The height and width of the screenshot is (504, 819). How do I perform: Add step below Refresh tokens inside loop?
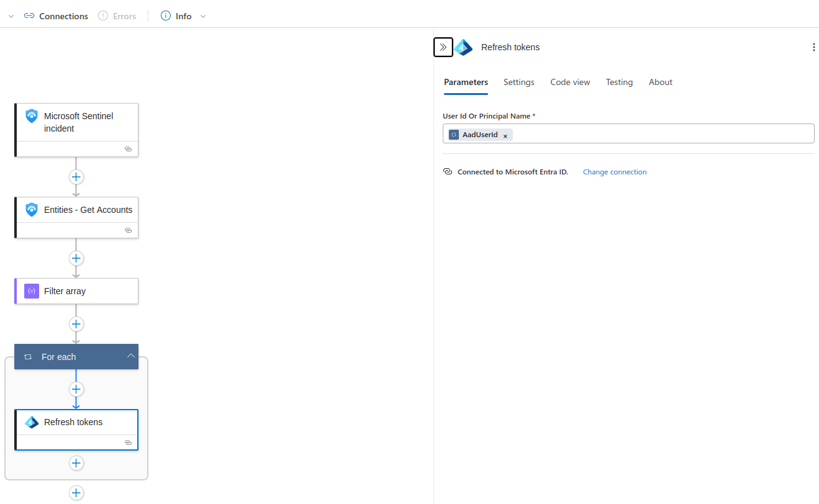(x=76, y=463)
